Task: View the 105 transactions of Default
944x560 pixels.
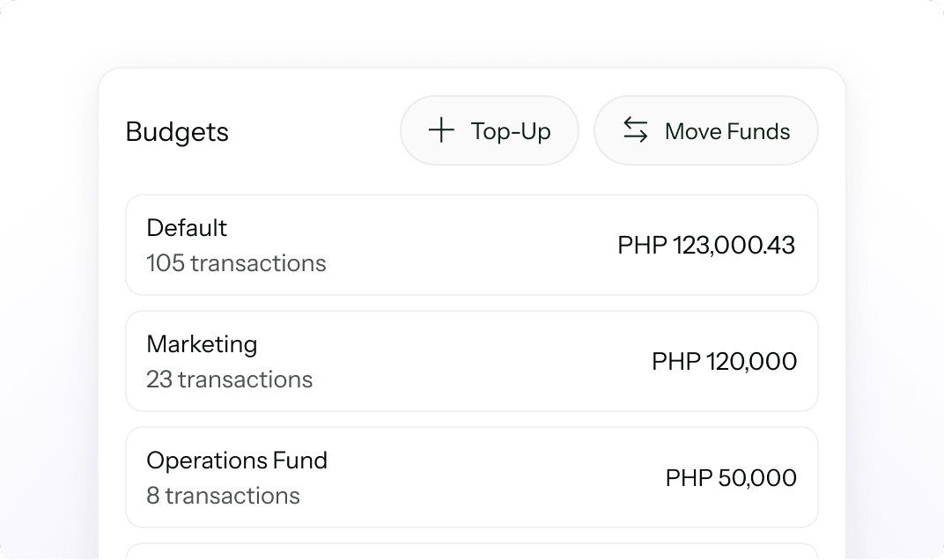Action: (236, 263)
